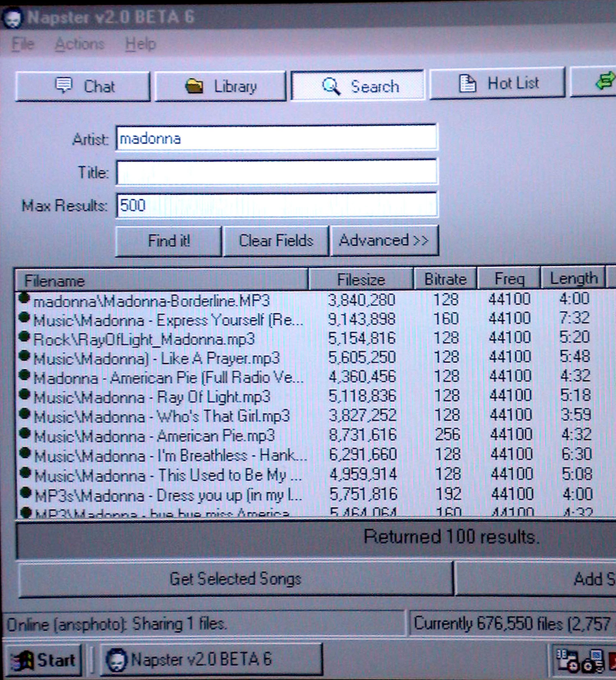Open the Help menu
616x680 pixels.
pyautogui.click(x=141, y=43)
